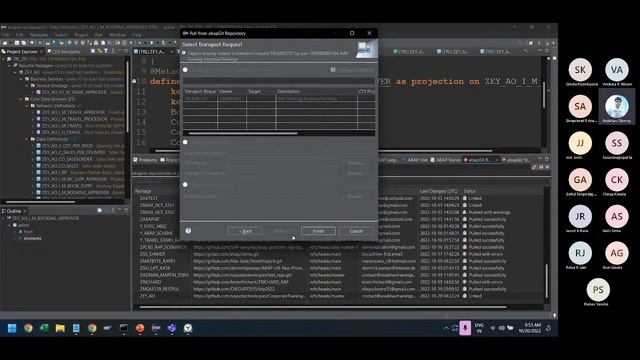Collapse the Core Data Services folder

click(x=21, y=99)
